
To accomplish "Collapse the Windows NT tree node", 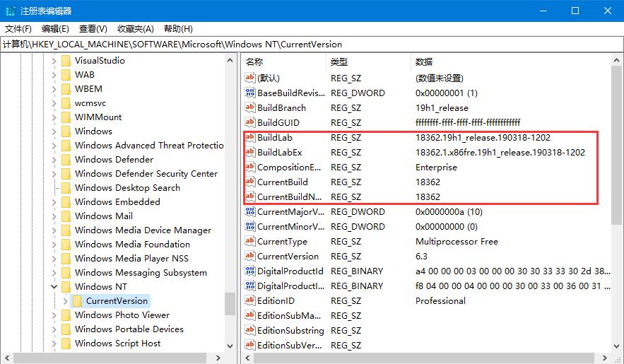I will click(x=54, y=287).
